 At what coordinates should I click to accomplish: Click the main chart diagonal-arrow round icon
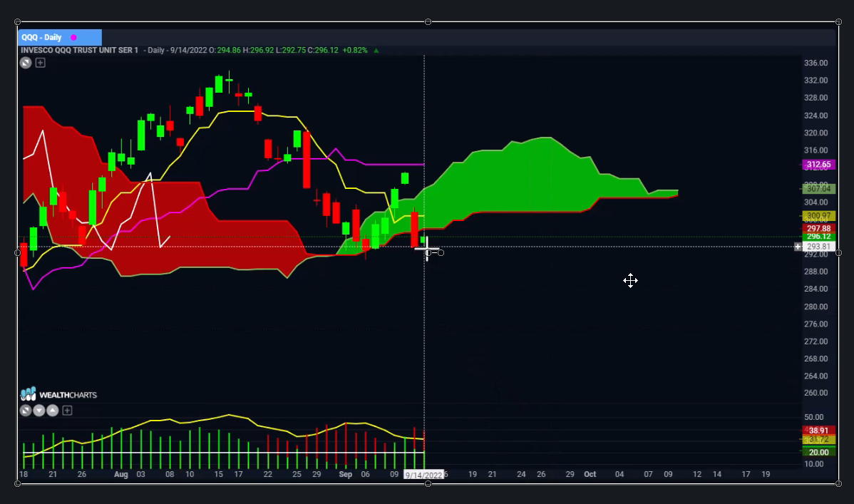(x=26, y=63)
